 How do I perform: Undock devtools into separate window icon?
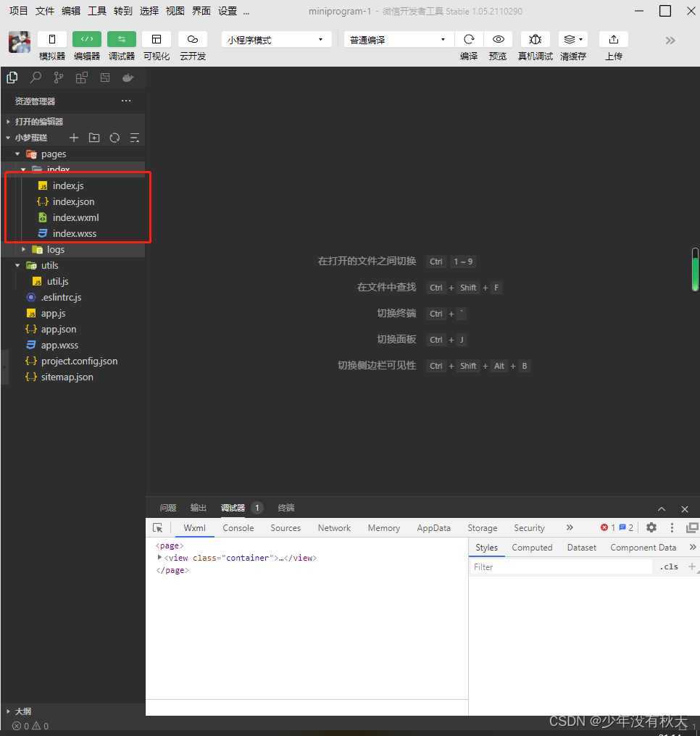692,527
